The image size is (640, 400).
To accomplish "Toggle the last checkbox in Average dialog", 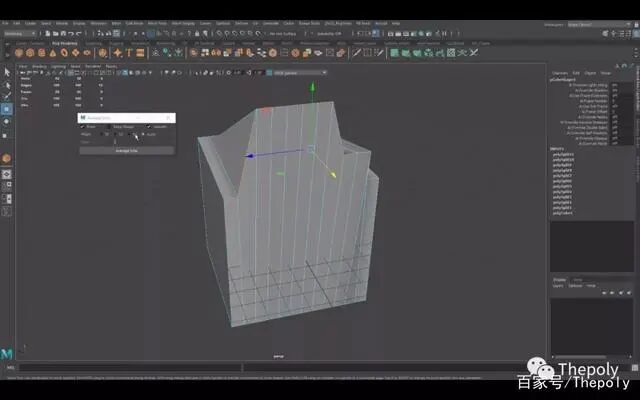I will pos(149,127).
